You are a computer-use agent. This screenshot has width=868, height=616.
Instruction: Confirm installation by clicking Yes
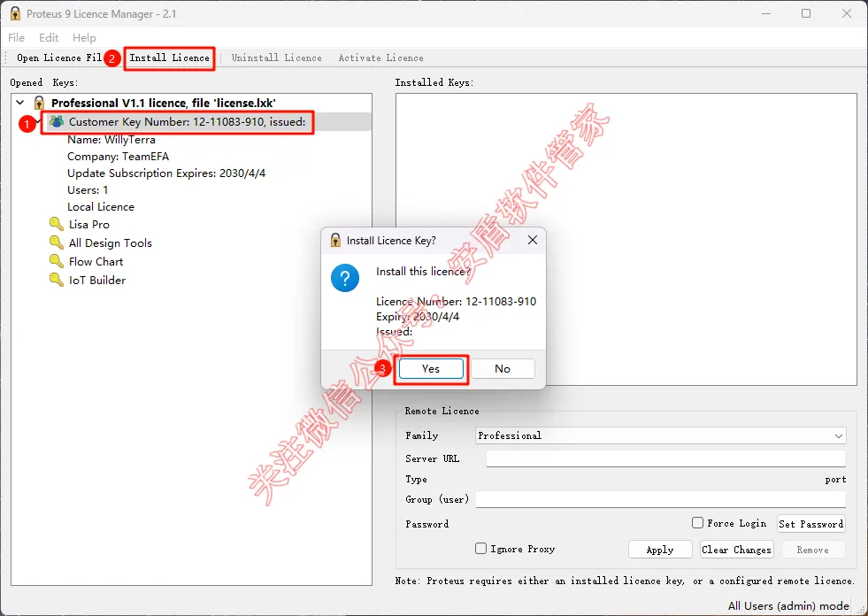click(x=431, y=369)
